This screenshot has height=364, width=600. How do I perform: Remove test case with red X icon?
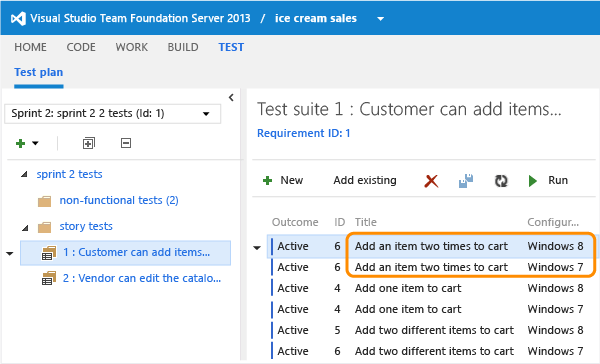(431, 181)
